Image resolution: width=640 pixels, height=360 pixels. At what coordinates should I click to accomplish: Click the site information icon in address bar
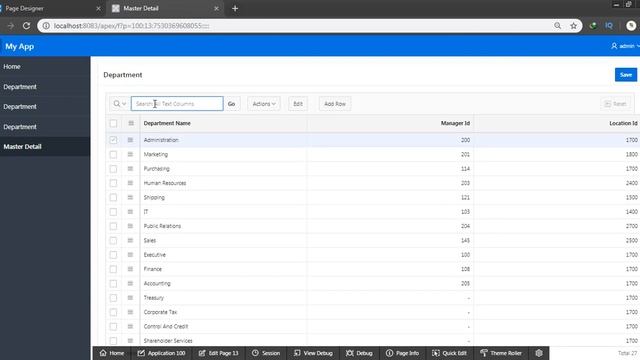click(x=46, y=26)
